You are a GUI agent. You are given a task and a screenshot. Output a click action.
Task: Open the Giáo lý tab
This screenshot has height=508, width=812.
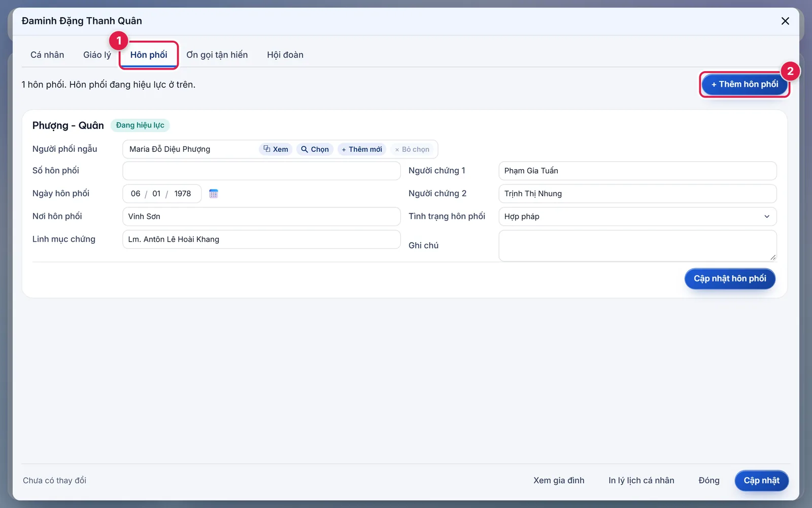[97, 55]
